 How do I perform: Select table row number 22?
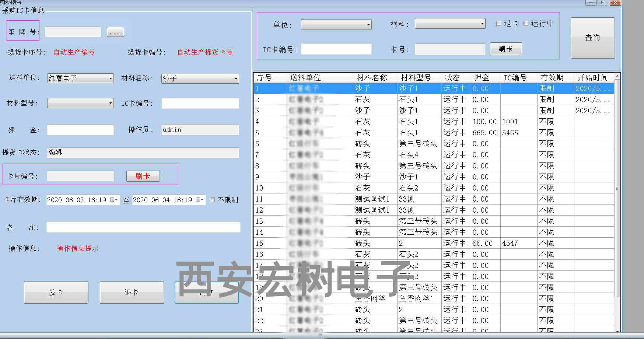click(434, 321)
